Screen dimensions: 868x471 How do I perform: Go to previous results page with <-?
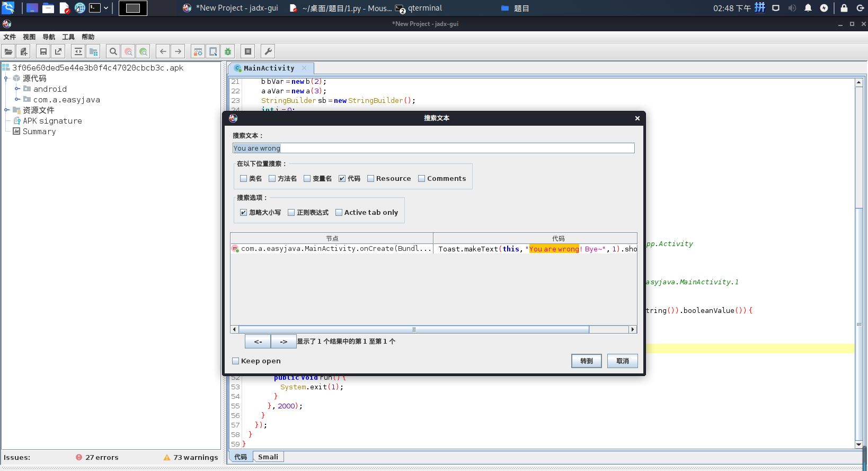[x=258, y=342]
